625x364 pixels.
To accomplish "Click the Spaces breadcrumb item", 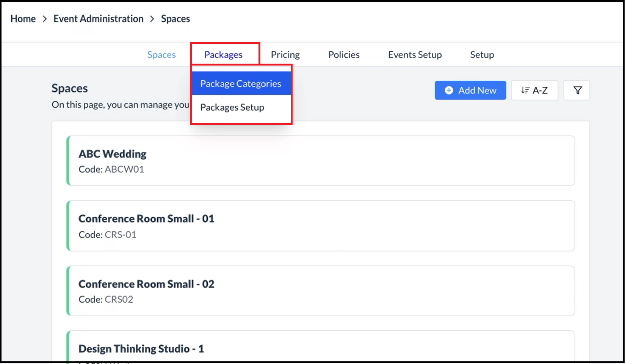I will pos(175,19).
